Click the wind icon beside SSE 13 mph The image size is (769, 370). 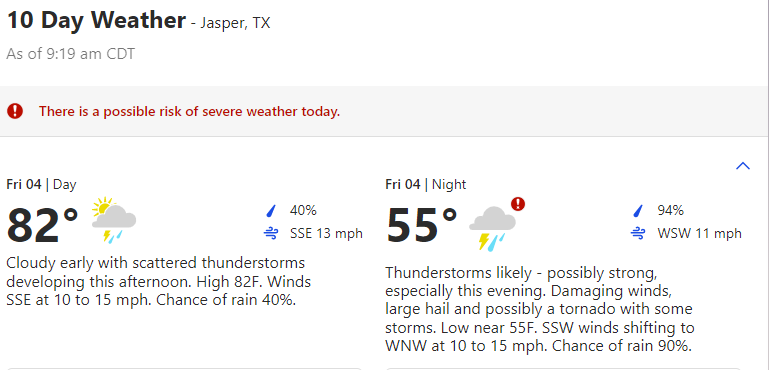point(271,233)
